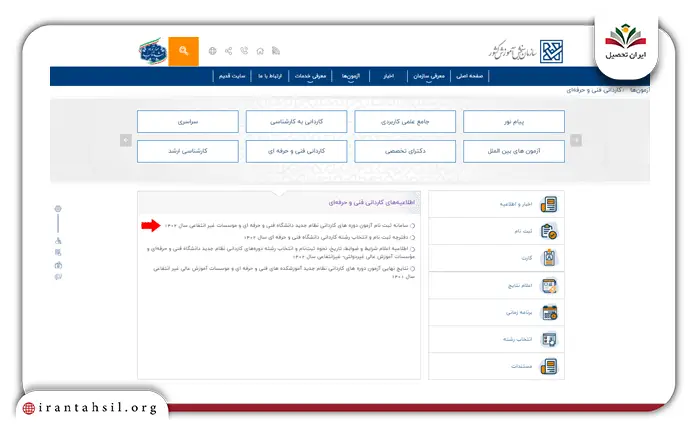The width and height of the screenshot is (700, 430).
Task: Open معرفی سازمان menu
Action: pos(429,76)
